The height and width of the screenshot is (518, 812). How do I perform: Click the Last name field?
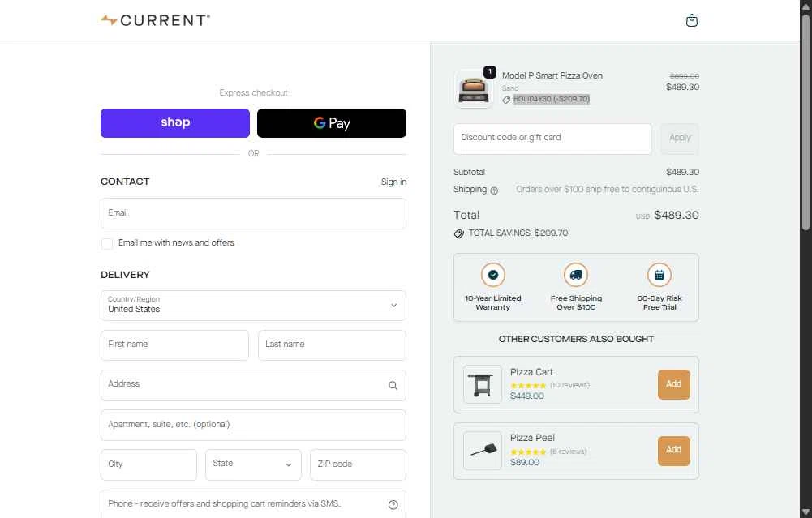pos(332,345)
